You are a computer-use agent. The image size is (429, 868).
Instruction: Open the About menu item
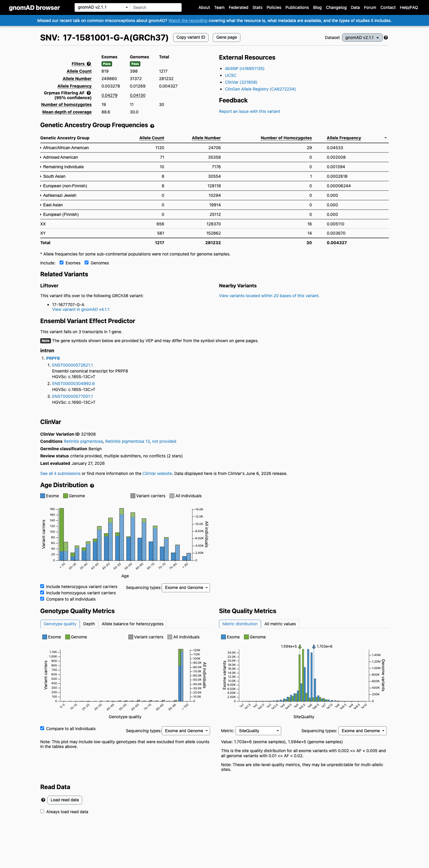(204, 7)
